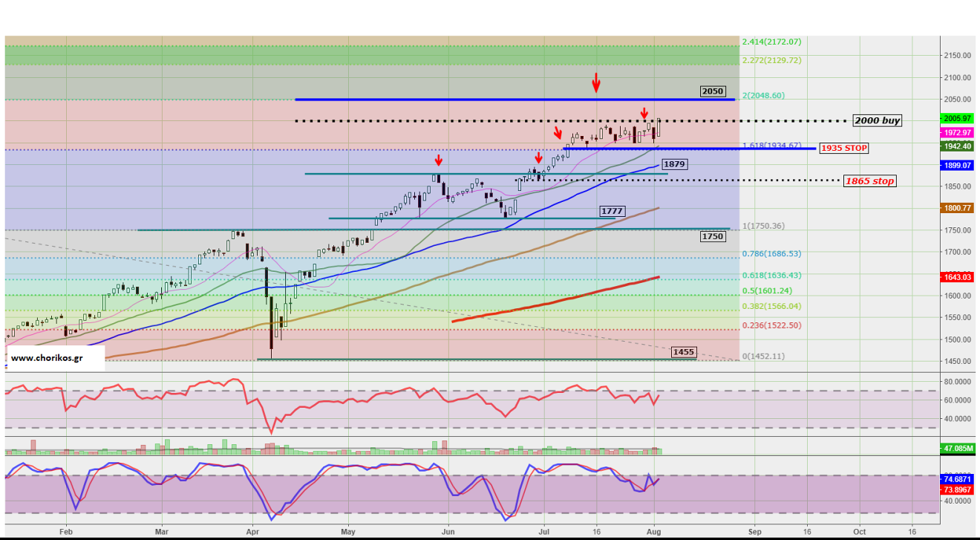Click the 1879 level label box
The image size is (980, 540).
click(x=673, y=163)
